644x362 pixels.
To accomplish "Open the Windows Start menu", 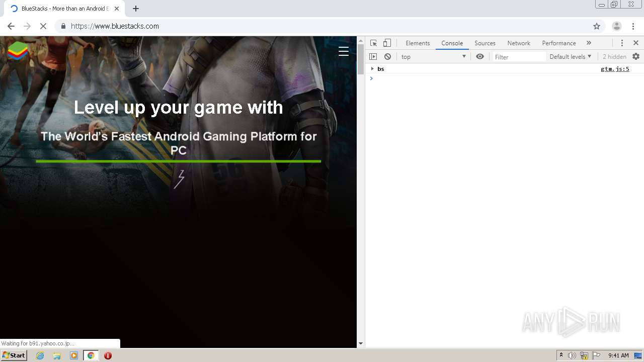I will [14, 355].
